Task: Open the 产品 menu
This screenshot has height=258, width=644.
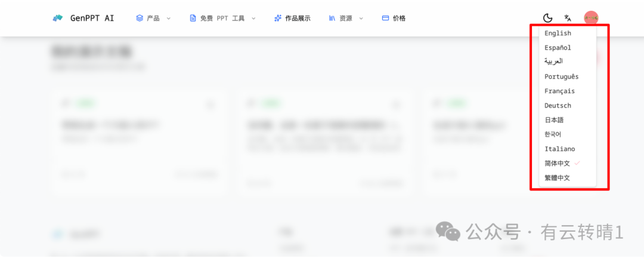Action: click(x=153, y=18)
